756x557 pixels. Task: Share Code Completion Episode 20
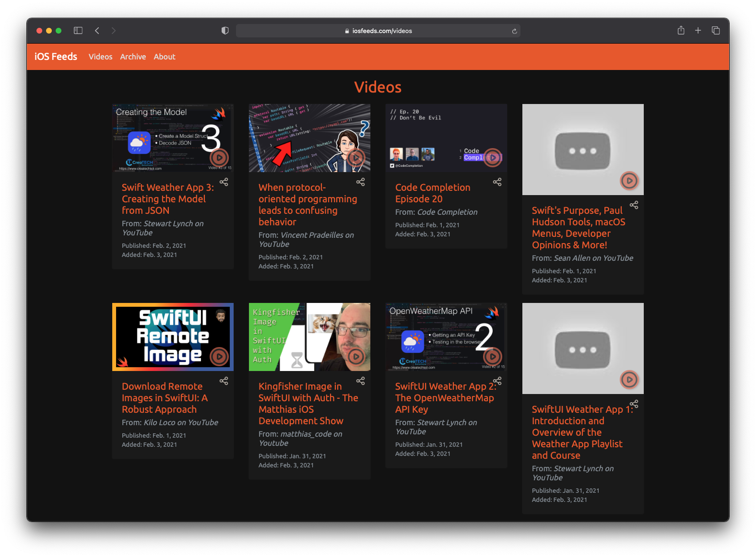point(497,182)
